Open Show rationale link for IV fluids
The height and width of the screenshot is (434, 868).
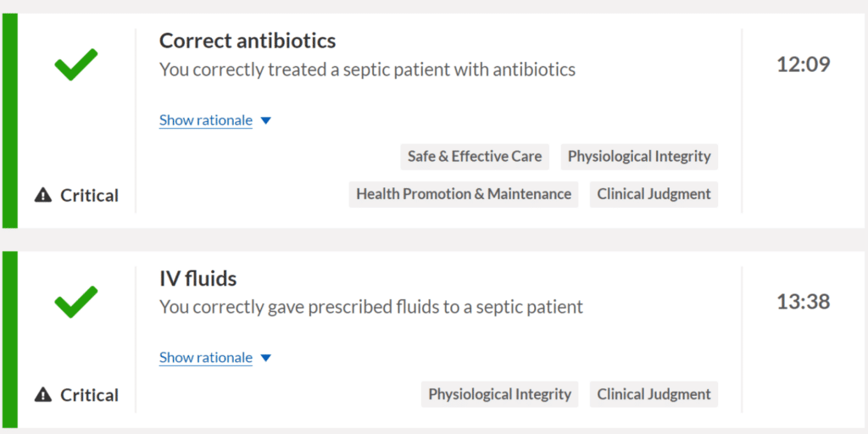[206, 358]
